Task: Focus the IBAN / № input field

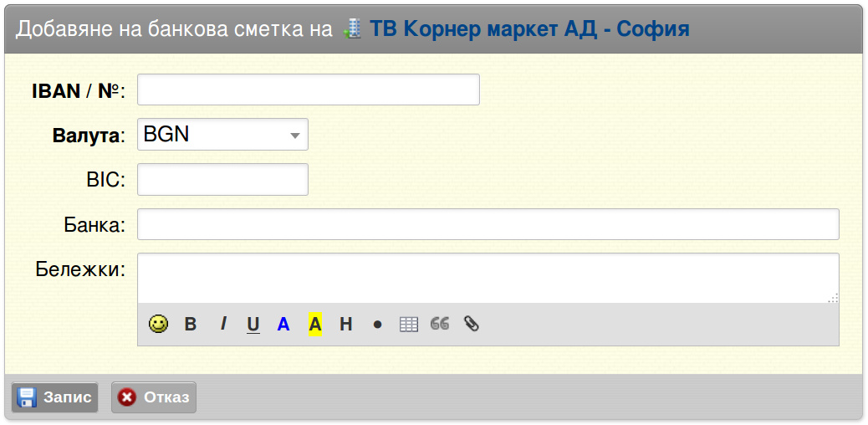Action: [309, 90]
